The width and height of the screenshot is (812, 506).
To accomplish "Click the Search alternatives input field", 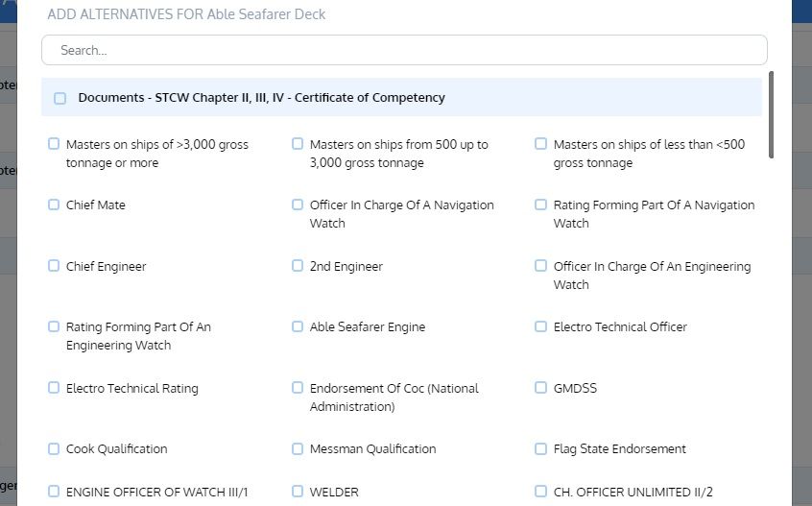I will click(x=404, y=50).
